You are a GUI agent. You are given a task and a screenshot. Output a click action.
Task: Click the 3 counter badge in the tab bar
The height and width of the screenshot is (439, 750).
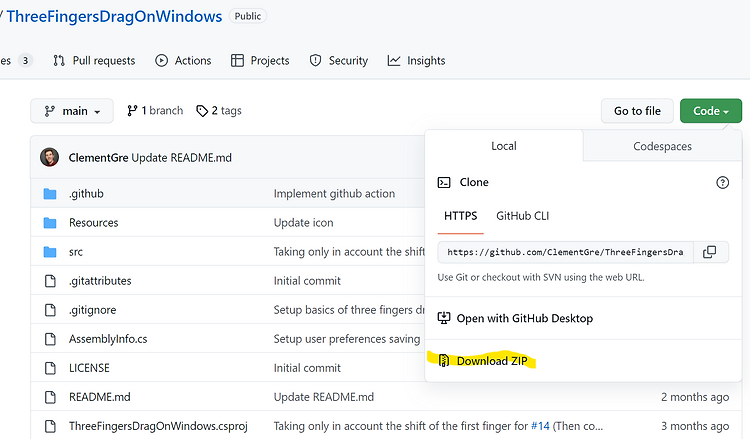click(25, 61)
